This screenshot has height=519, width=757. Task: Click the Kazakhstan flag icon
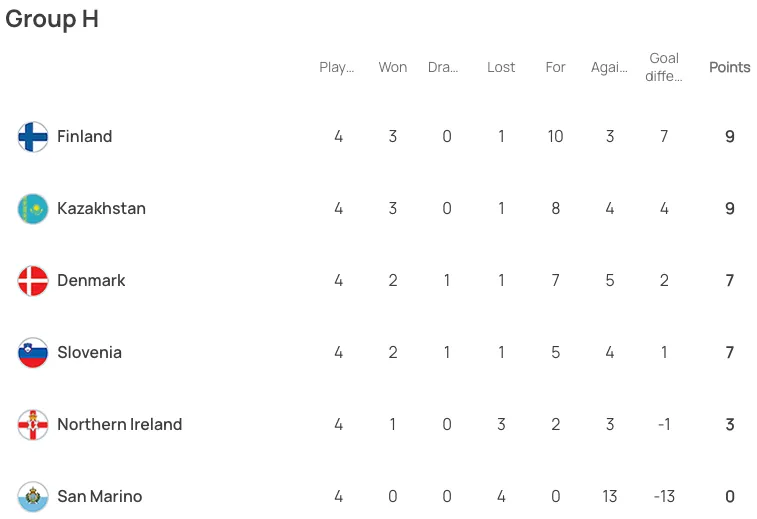pyautogui.click(x=33, y=209)
